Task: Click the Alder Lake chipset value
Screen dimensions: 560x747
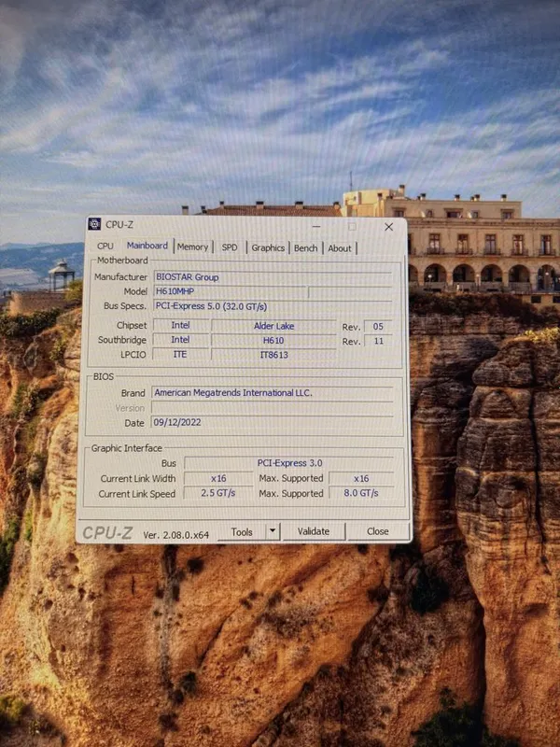Action: pyautogui.click(x=273, y=326)
